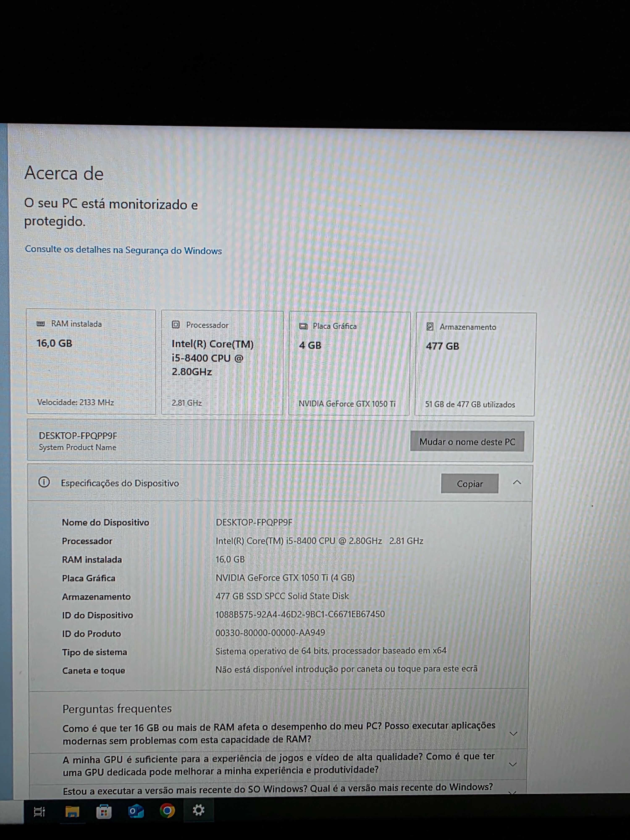Click 477 GB SSD SPCC Solid State Disk
Screen dimensions: 630x840
pos(282,596)
